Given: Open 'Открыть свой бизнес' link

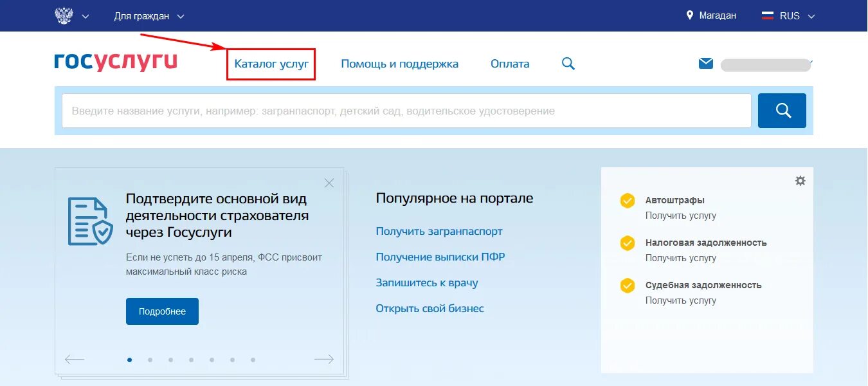Looking at the screenshot, I should pos(429,308).
